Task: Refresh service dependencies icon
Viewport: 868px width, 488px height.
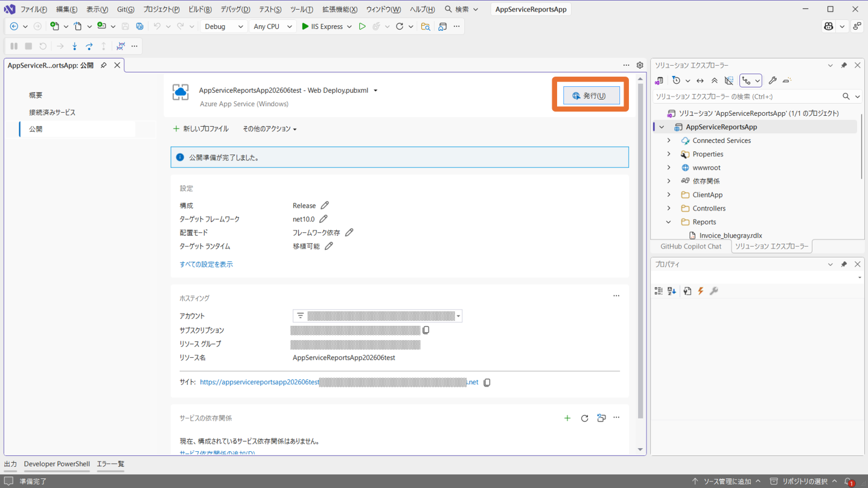Action: (x=584, y=418)
